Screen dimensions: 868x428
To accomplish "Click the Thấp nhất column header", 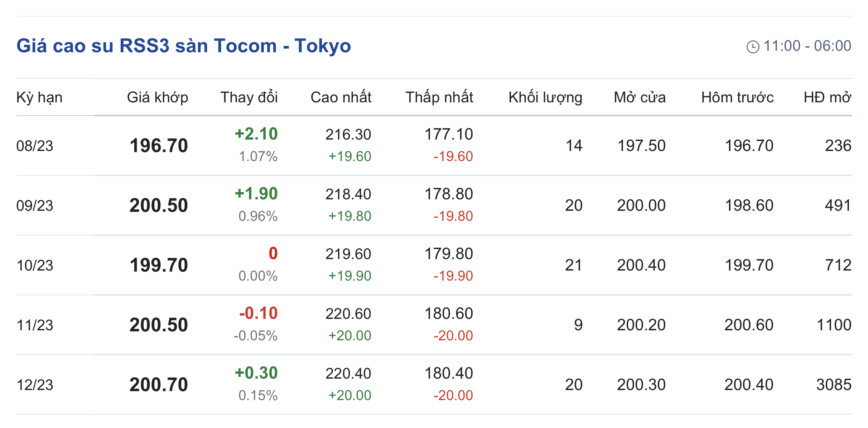I will click(x=439, y=97).
